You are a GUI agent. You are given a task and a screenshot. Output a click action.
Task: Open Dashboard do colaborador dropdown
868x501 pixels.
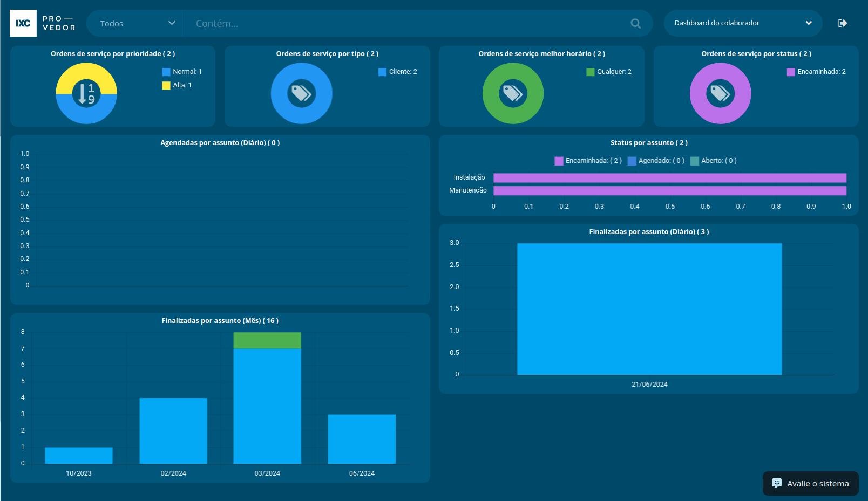(743, 23)
